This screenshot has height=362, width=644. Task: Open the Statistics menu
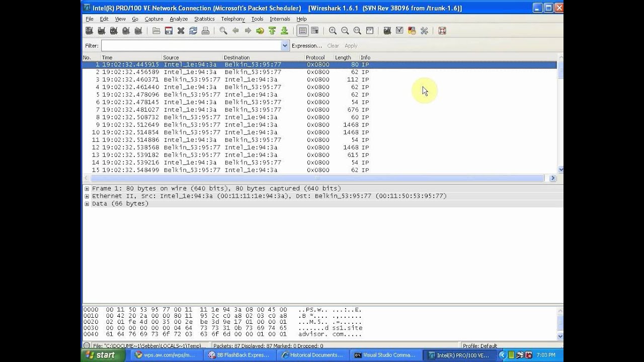pos(204,19)
